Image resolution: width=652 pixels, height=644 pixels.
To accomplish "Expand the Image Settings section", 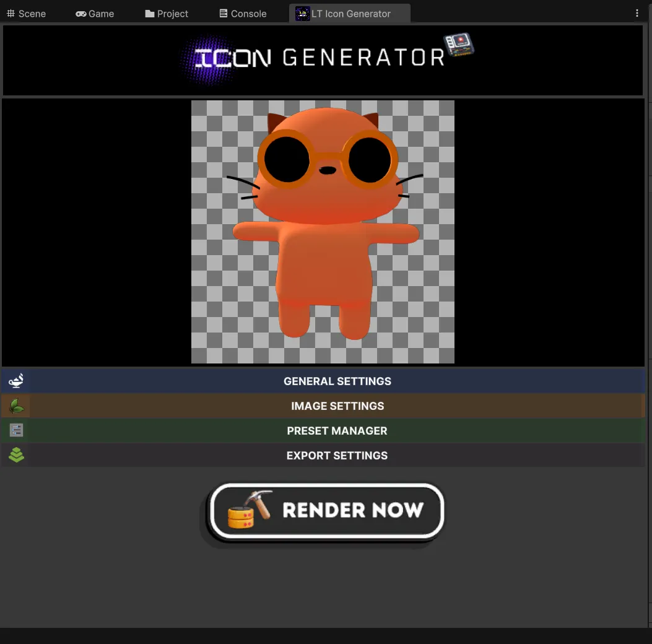I will (337, 406).
